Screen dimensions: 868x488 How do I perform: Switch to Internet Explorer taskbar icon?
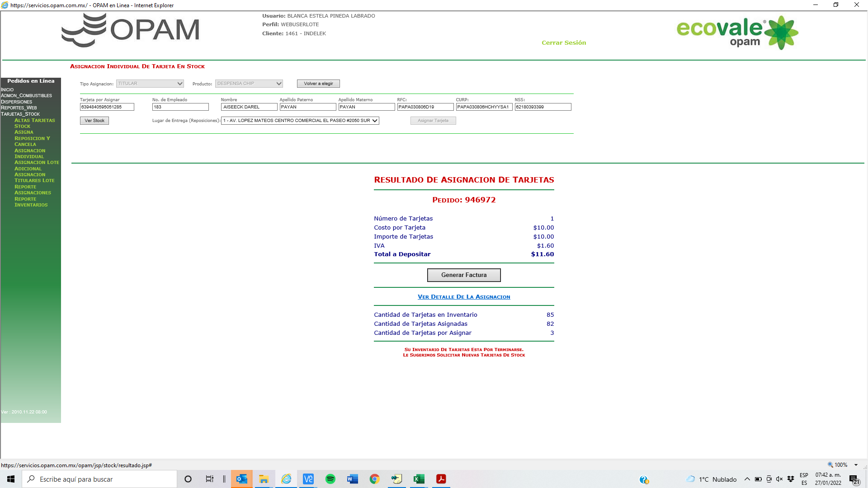coord(286,479)
